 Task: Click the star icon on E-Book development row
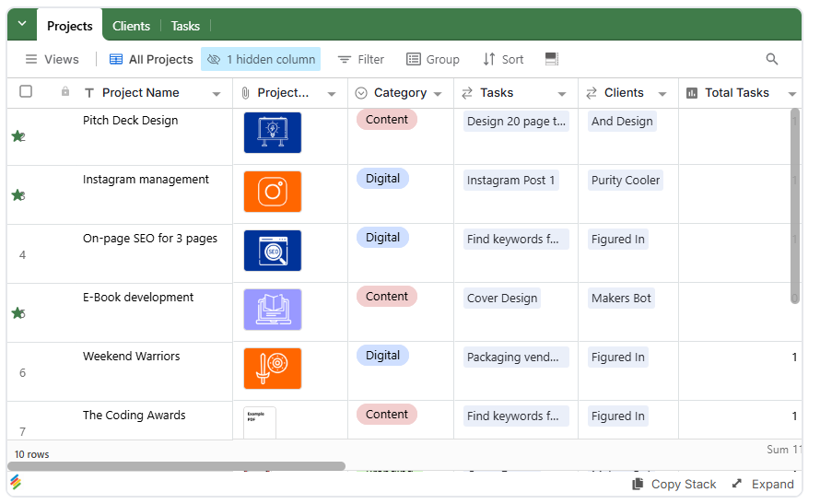[18, 313]
